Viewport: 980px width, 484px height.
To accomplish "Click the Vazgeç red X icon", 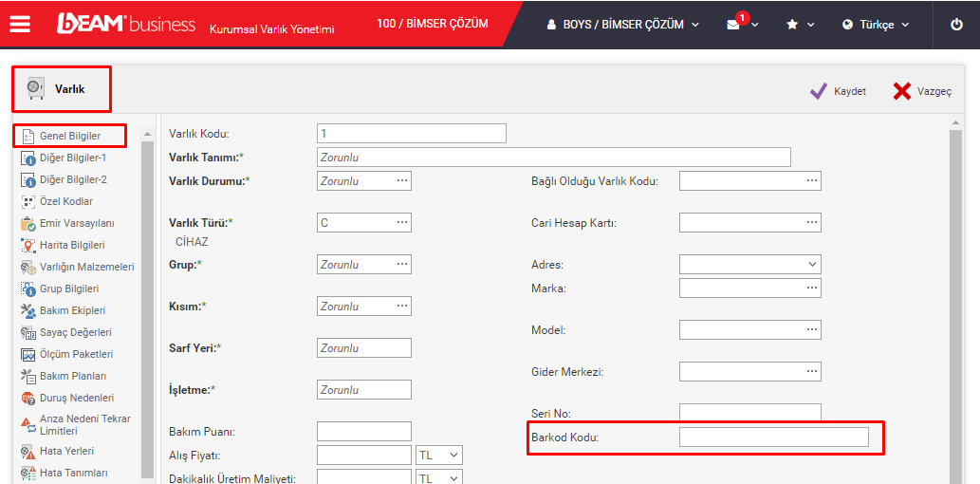I will [902, 91].
